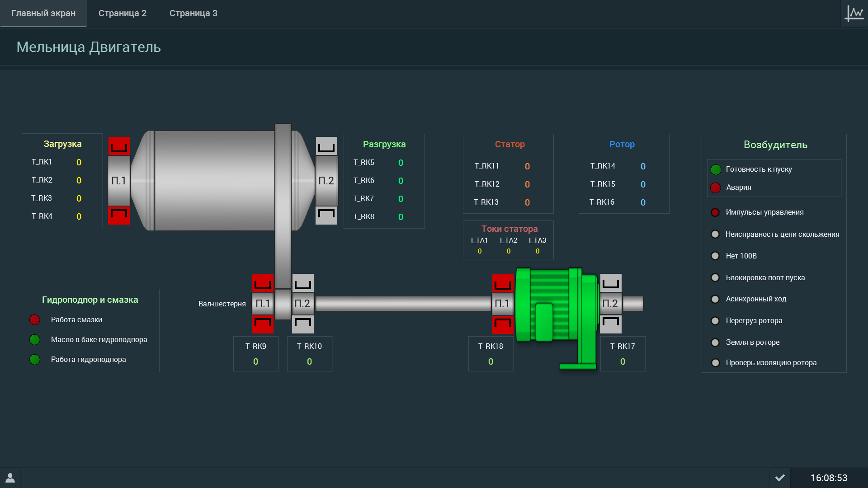Click motor bearing П.2 near T_RK17
This screenshot has height=488, width=868.
tap(610, 304)
